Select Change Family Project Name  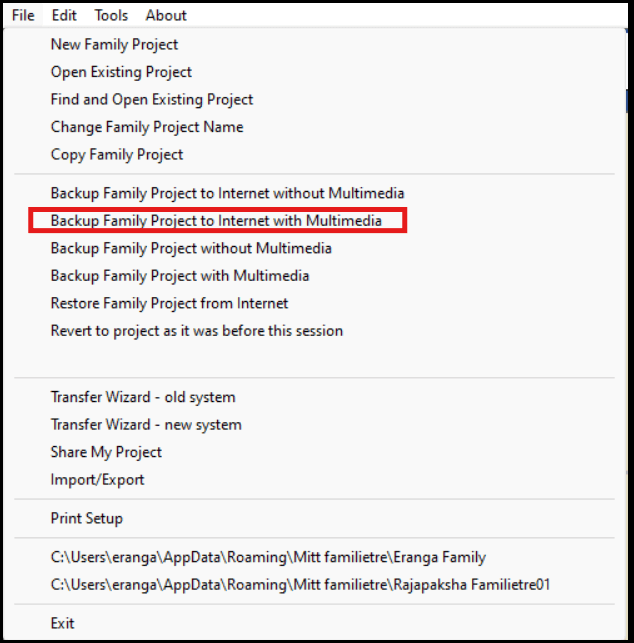pyautogui.click(x=146, y=127)
